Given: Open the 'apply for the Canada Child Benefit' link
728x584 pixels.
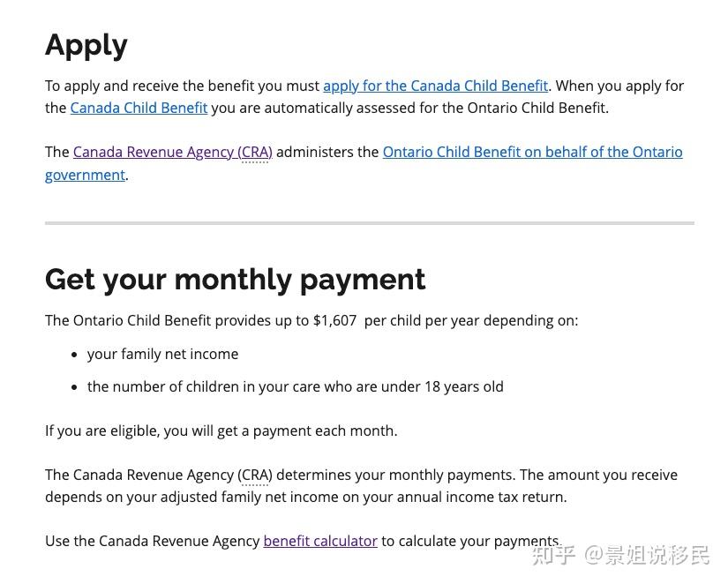Looking at the screenshot, I should [435, 86].
